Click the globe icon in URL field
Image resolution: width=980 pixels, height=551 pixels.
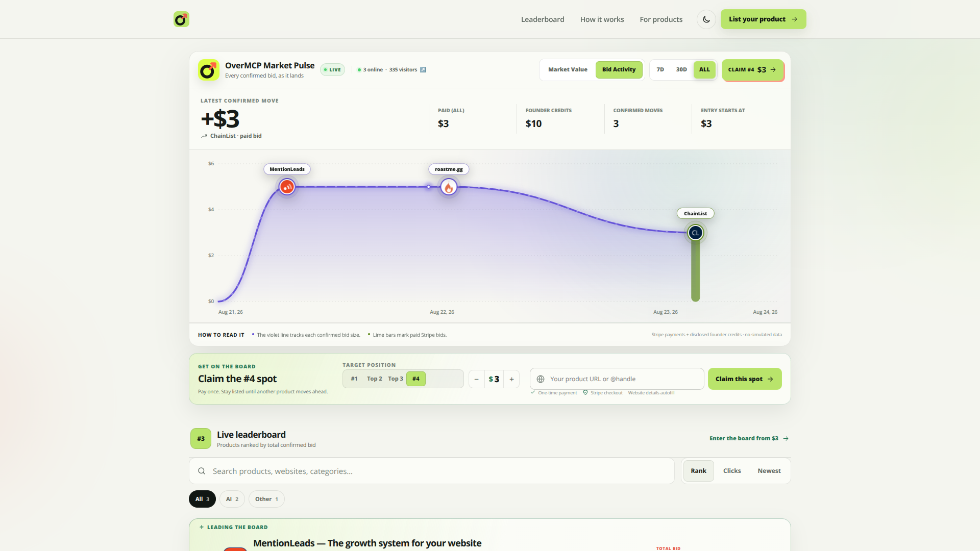click(541, 379)
